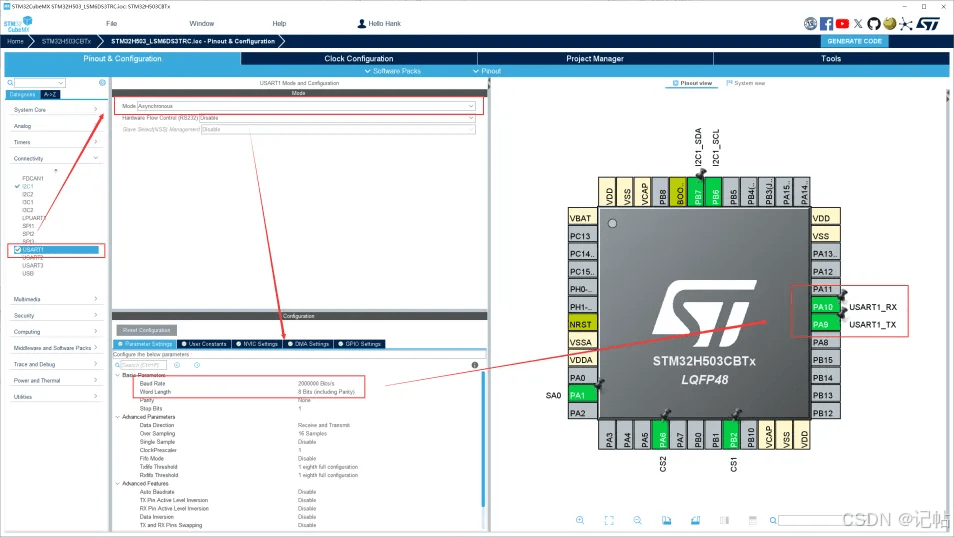Switch to Clock Configuration tab
This screenshot has width=954, height=537.
358,59
